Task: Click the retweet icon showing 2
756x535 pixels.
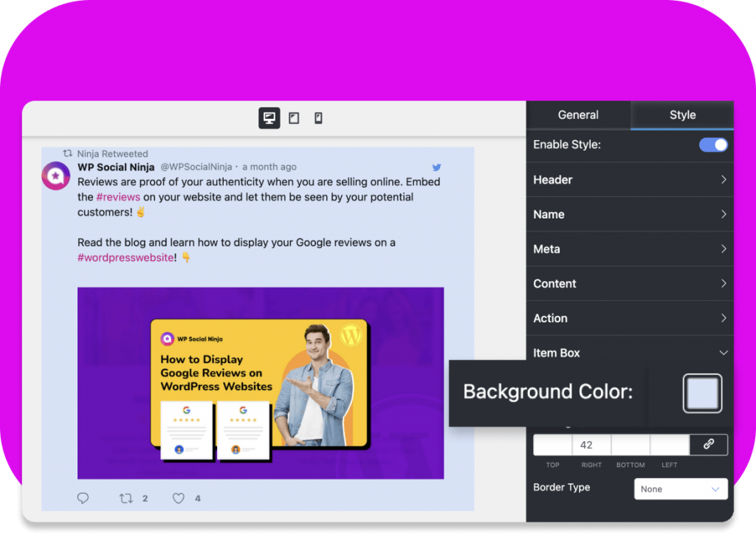Action: [x=126, y=498]
